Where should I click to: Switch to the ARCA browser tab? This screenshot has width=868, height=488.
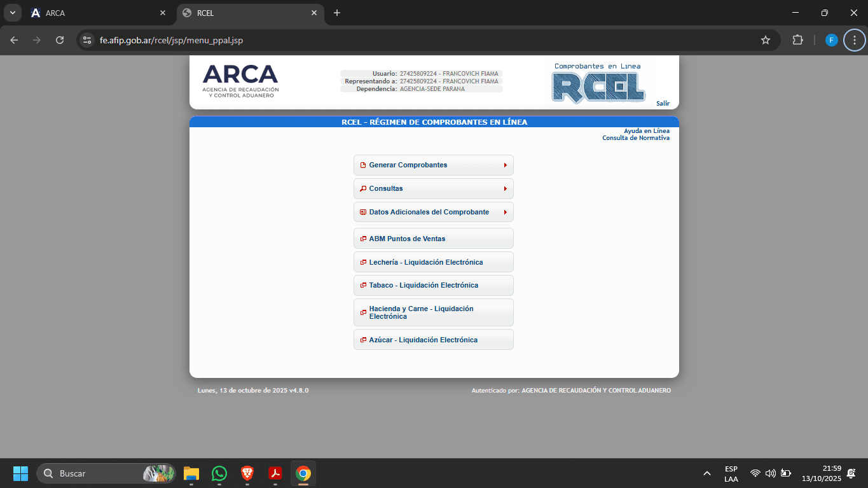point(99,13)
